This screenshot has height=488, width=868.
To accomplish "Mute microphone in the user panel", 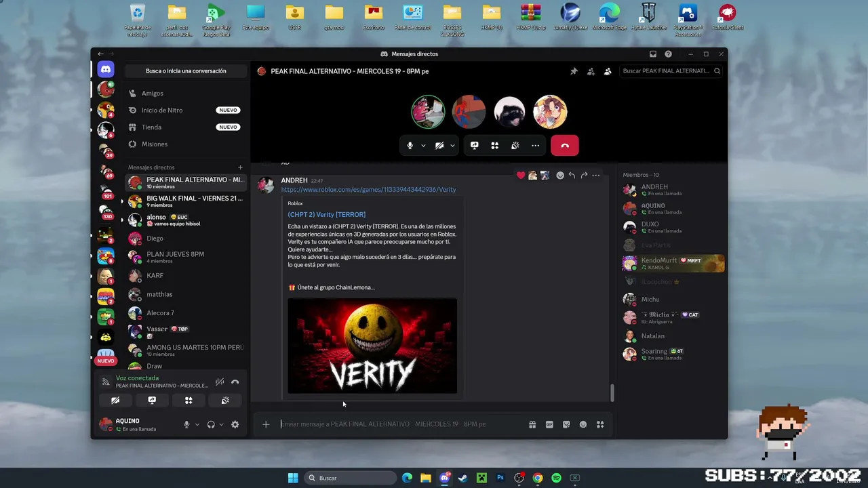I will coord(186,424).
